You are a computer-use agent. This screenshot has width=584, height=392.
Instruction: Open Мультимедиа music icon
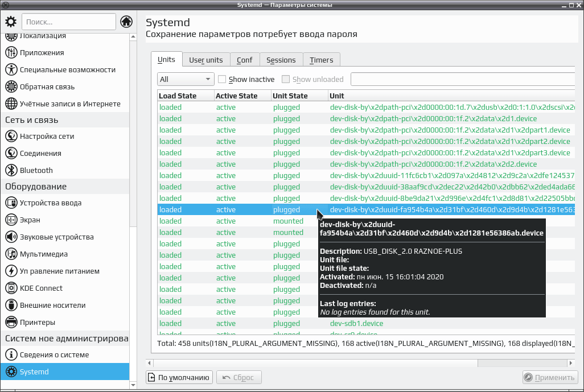11,254
